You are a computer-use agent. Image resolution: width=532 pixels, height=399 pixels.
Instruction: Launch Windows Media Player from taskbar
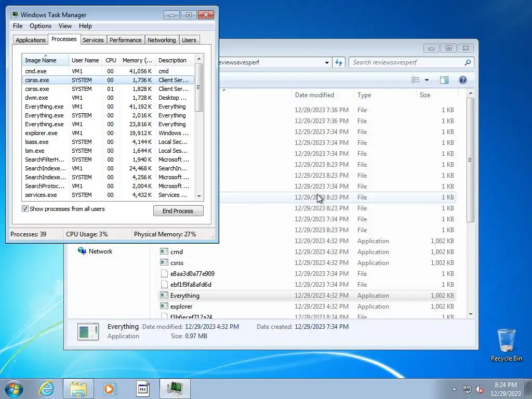pos(110,389)
